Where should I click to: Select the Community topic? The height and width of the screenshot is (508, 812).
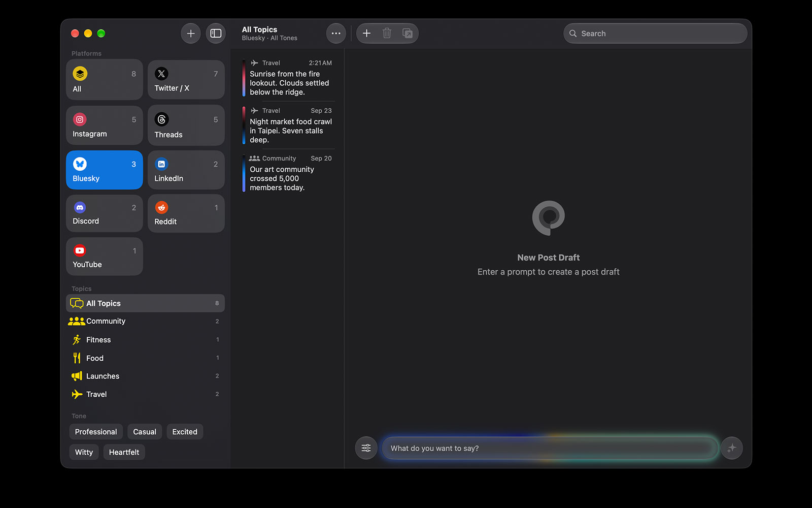145,321
